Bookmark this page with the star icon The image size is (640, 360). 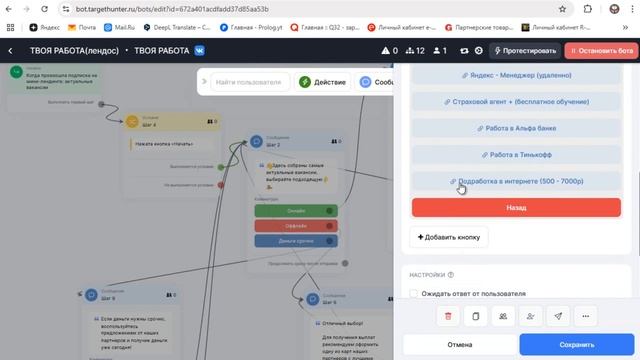pyautogui.click(x=562, y=9)
